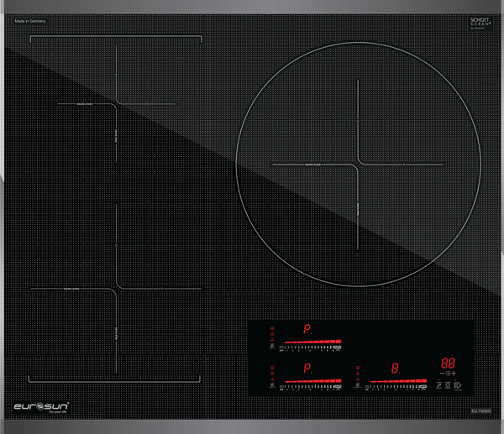
Task: Touch upper cross marker of the left flex zone
Action: (x=117, y=104)
